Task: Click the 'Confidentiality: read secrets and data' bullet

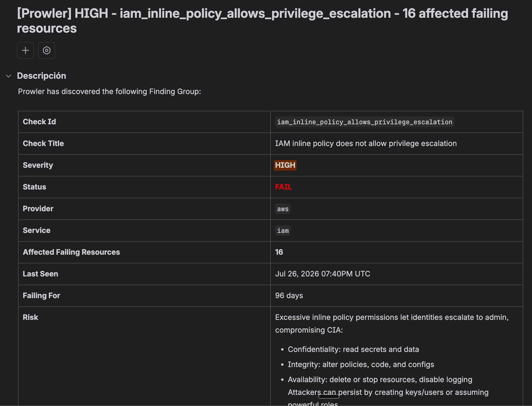Action: pyautogui.click(x=354, y=349)
